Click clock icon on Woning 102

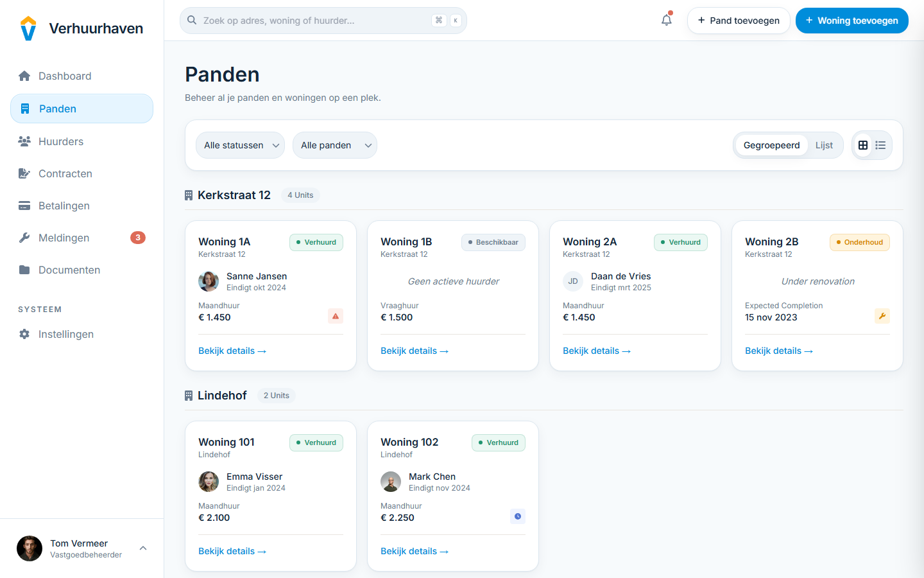click(x=517, y=516)
